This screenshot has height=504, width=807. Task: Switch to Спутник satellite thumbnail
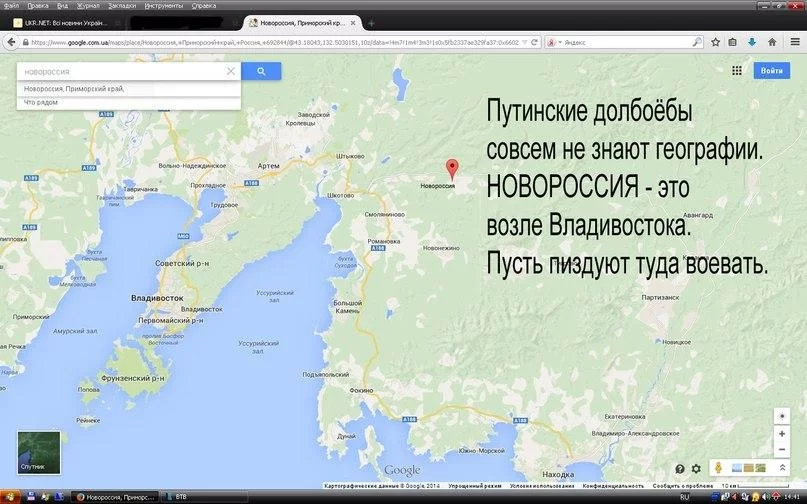click(x=39, y=453)
